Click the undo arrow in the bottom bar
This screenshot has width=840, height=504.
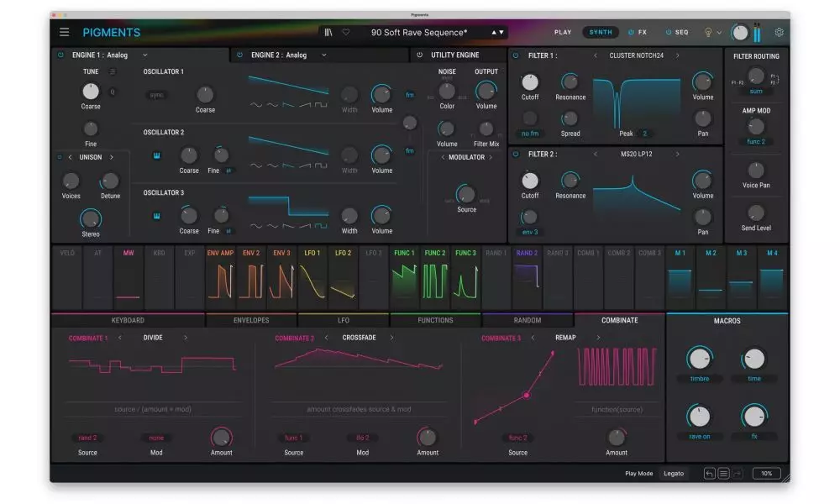709,474
